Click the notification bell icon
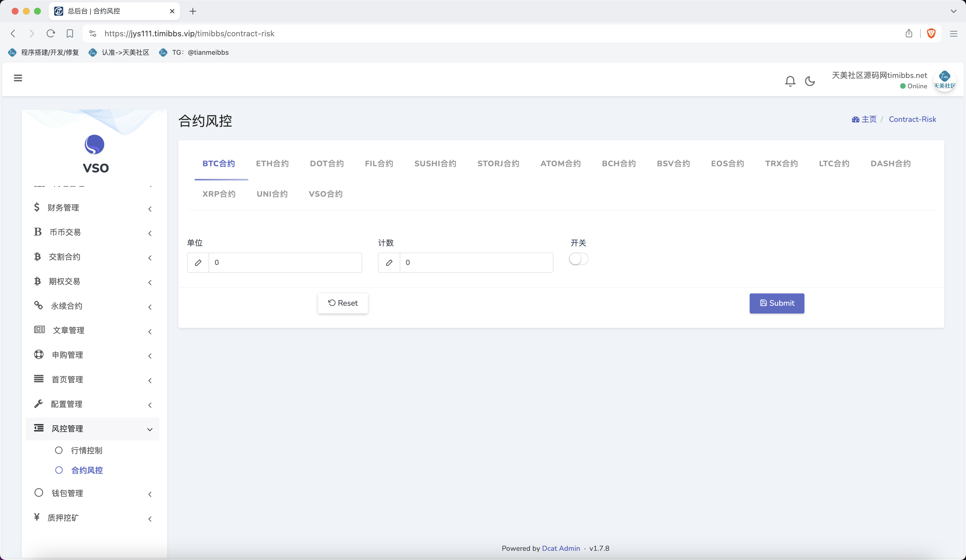 click(x=790, y=81)
